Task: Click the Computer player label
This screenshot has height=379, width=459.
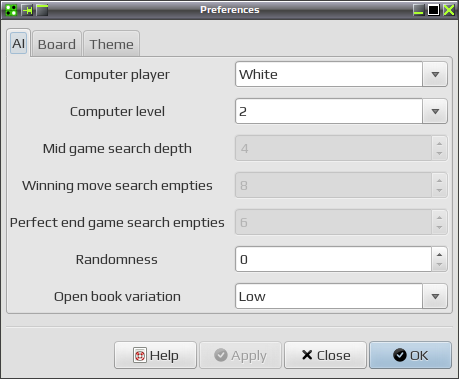Action: click(117, 75)
